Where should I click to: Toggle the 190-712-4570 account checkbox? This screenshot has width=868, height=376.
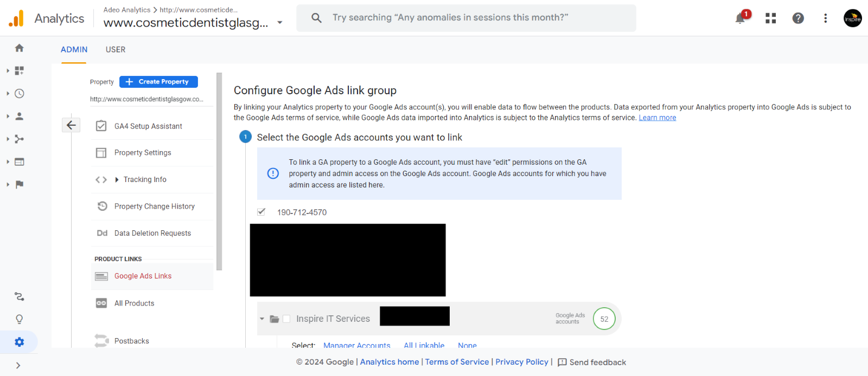coord(261,212)
